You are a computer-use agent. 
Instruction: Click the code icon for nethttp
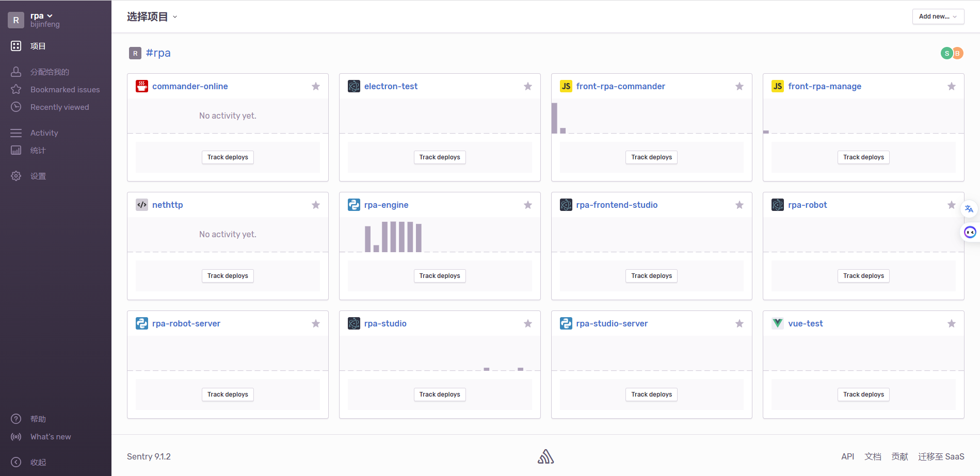[x=142, y=205]
